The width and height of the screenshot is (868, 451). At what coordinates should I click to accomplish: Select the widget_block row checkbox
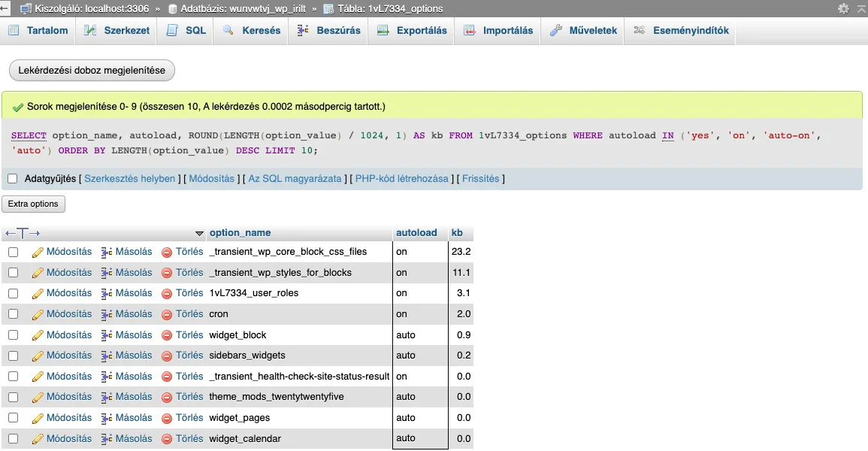(x=14, y=335)
